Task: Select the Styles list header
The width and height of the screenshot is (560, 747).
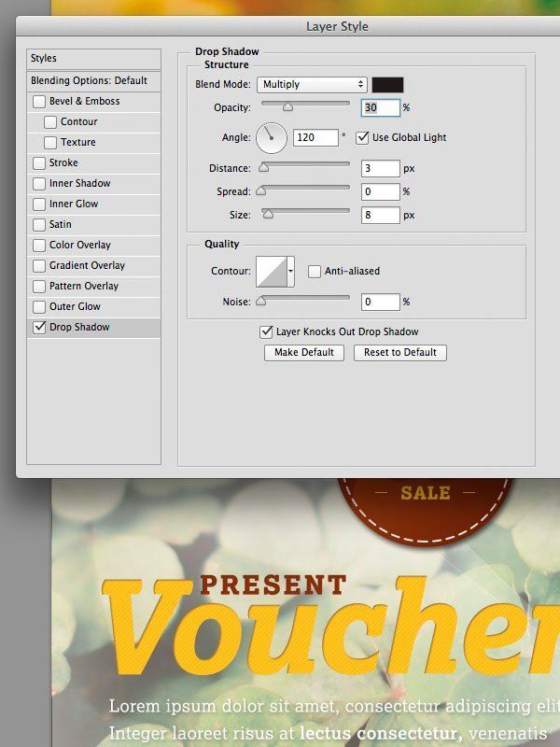Action: coord(94,59)
